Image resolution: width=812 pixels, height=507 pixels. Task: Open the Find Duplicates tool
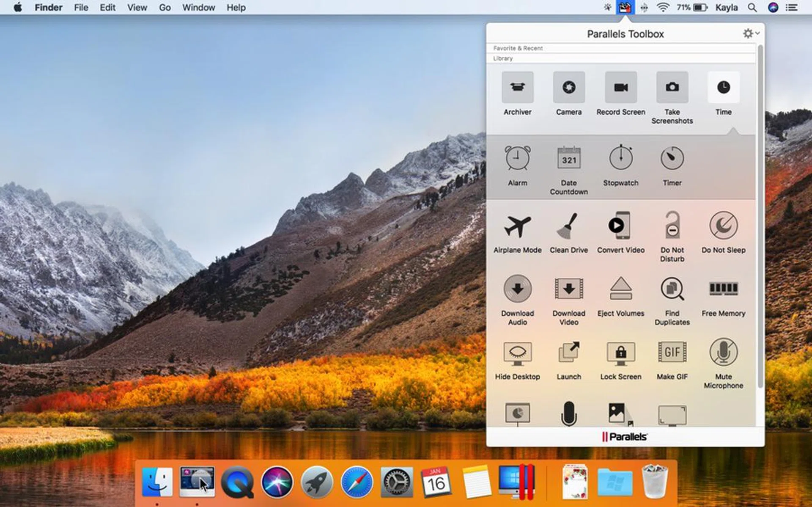pos(672,289)
